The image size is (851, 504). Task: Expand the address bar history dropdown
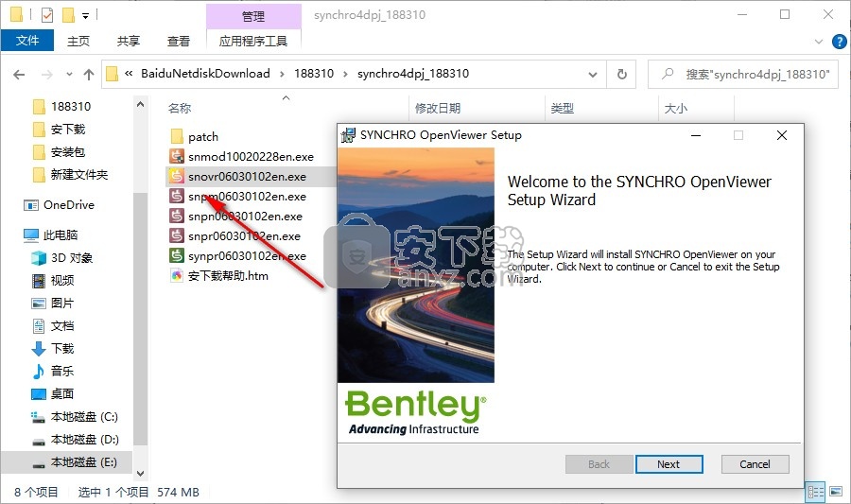pyautogui.click(x=593, y=75)
